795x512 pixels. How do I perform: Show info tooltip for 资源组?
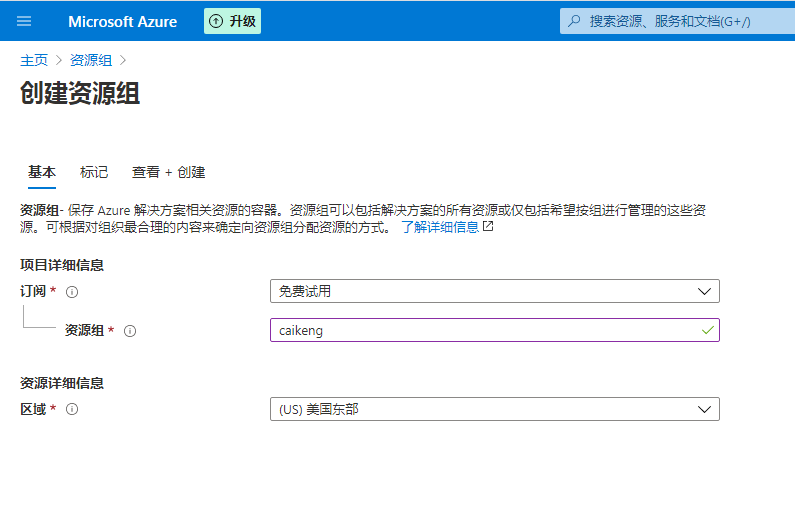pos(130,331)
